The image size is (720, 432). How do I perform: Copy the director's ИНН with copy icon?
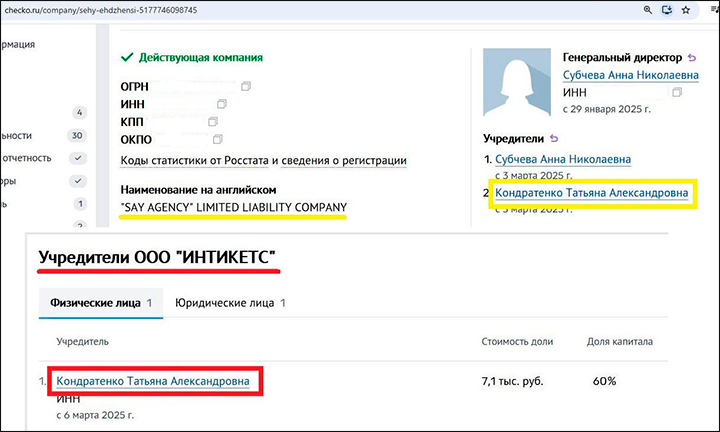677,92
